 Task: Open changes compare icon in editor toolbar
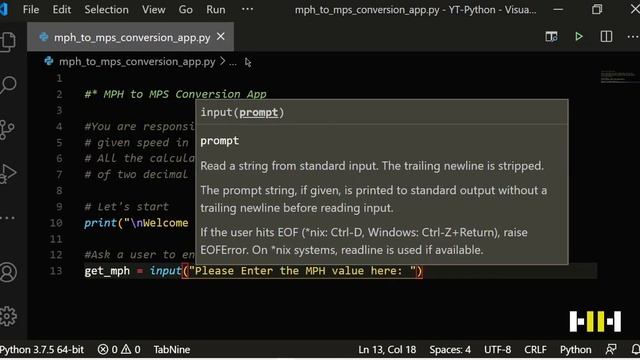click(551, 37)
